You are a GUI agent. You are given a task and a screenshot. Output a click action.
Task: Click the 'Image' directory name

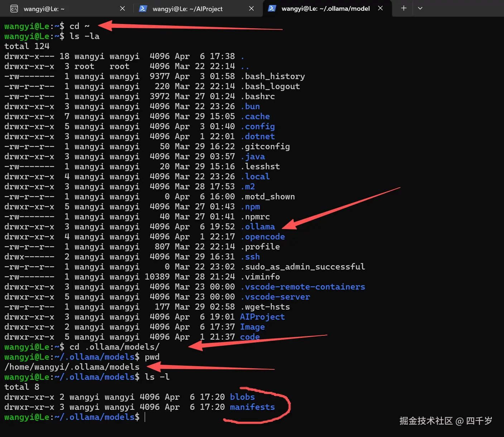click(253, 327)
